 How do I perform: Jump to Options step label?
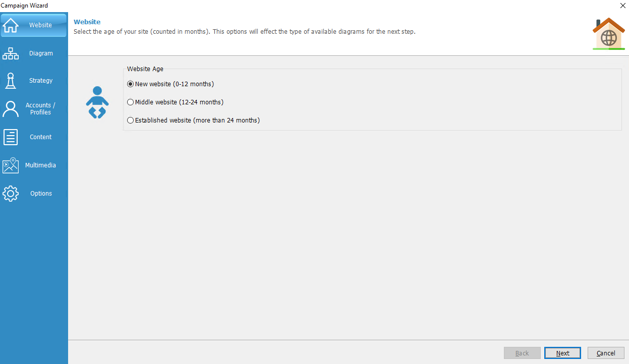tap(41, 194)
